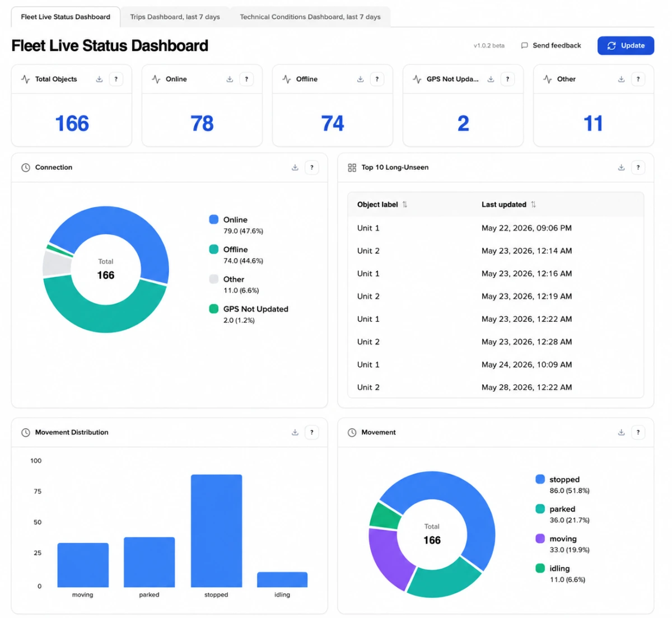Download the Online card data
The width and height of the screenshot is (672, 618).
pyautogui.click(x=230, y=79)
